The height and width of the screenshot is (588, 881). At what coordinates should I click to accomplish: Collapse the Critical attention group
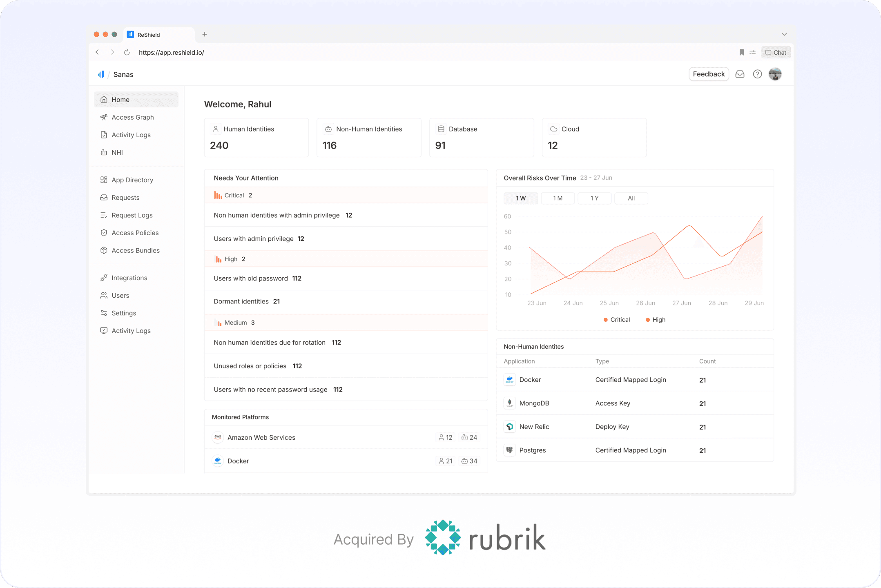coord(234,195)
